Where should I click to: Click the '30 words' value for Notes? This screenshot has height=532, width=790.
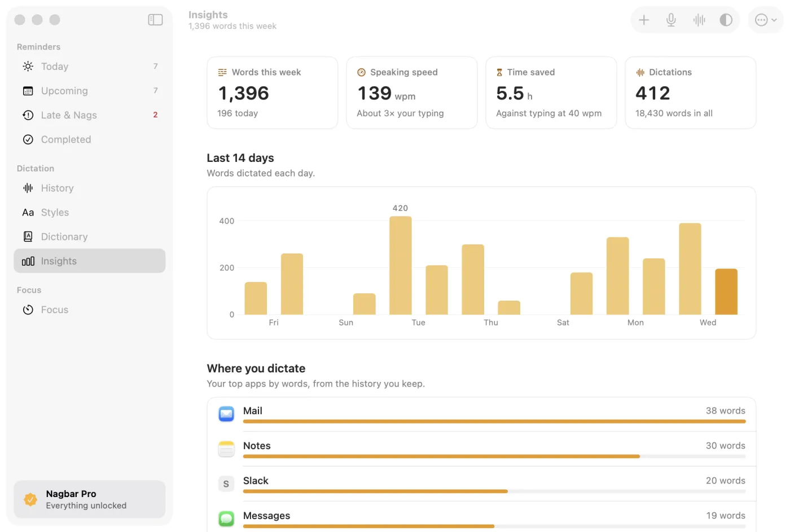tap(726, 446)
